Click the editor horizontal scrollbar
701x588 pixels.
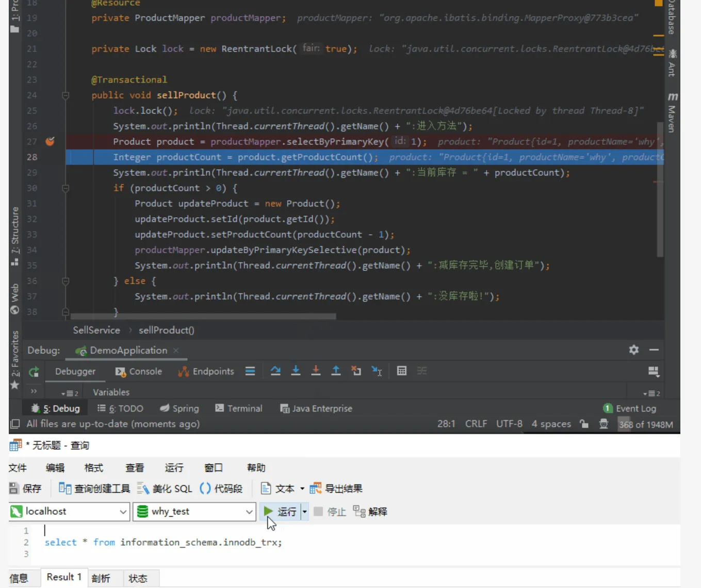(x=203, y=316)
